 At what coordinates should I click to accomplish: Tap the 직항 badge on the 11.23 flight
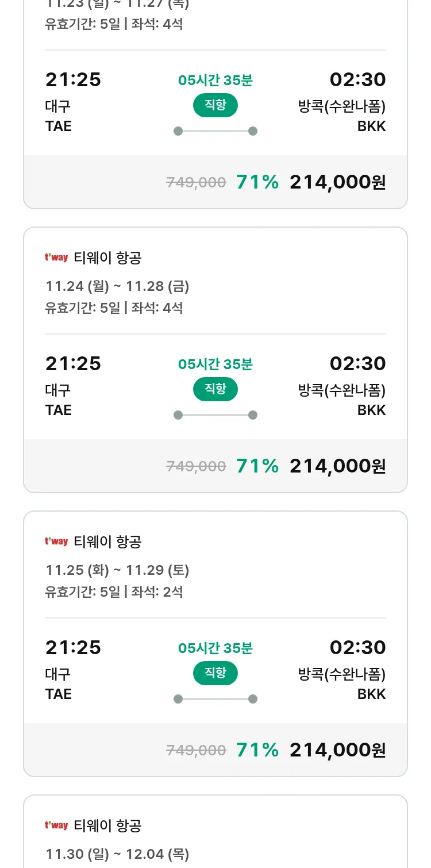click(x=215, y=105)
